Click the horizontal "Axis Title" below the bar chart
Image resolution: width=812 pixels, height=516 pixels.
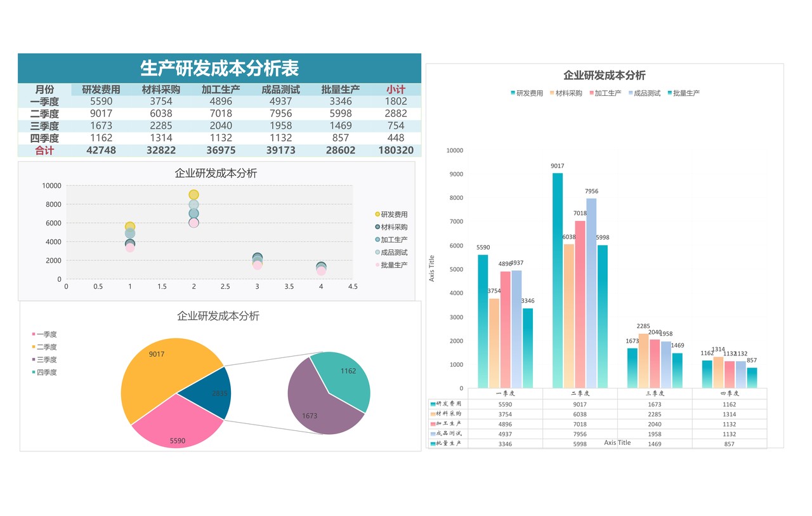[x=617, y=443]
